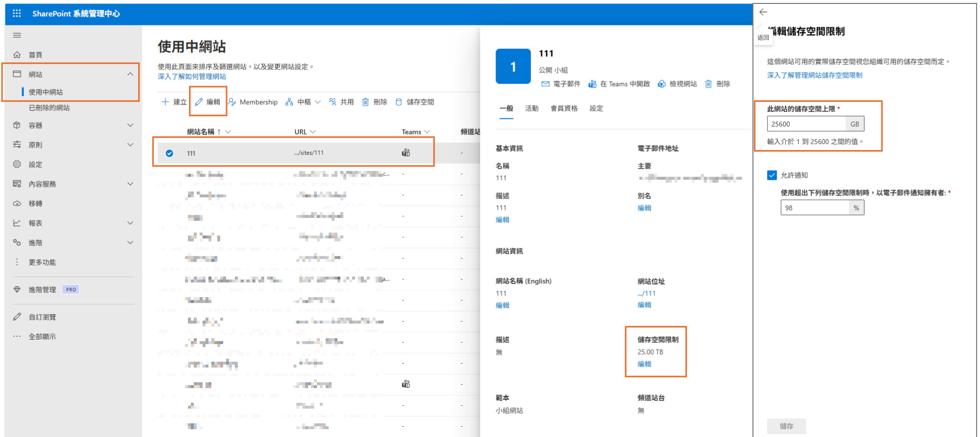Click Edit (編輯) under site address (網站位址)

[x=644, y=305]
